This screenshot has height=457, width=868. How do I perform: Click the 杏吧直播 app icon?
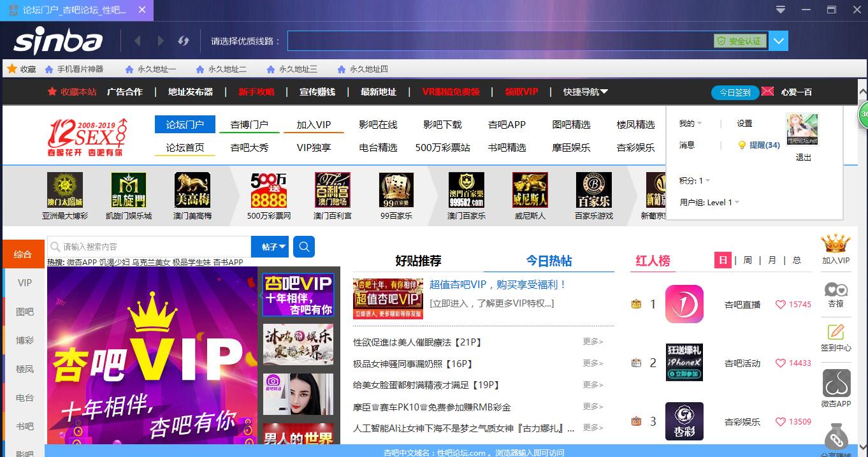[684, 304]
